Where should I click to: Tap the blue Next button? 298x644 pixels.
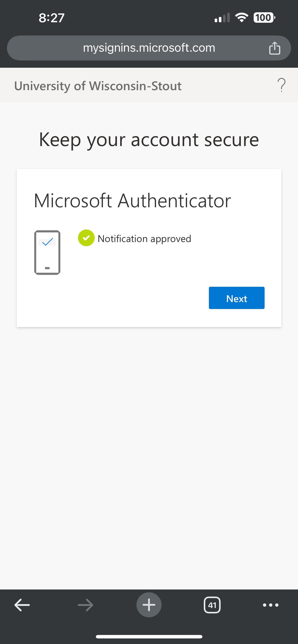pyautogui.click(x=236, y=298)
